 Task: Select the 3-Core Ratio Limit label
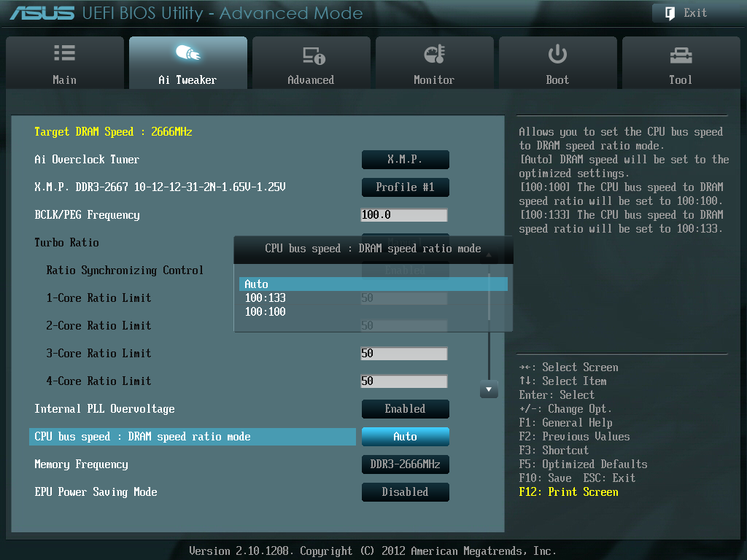pyautogui.click(x=98, y=354)
